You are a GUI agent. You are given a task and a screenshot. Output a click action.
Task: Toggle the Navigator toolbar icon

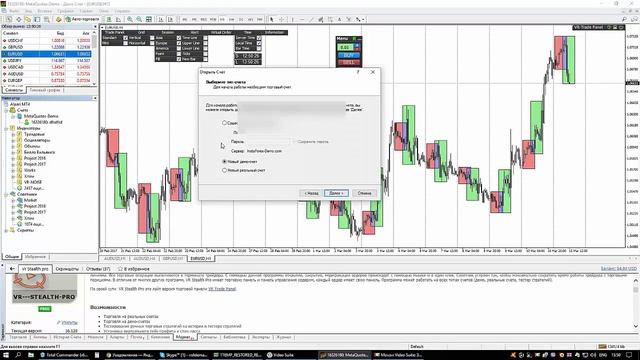[27, 19]
